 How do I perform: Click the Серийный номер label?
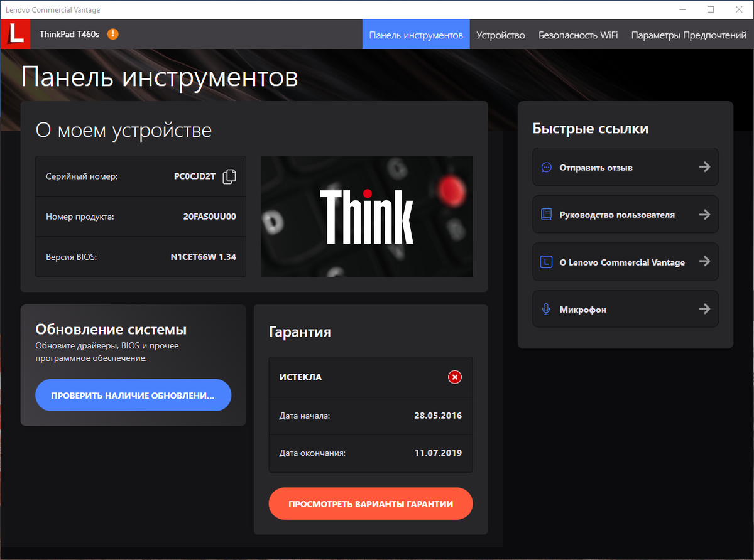click(x=82, y=177)
